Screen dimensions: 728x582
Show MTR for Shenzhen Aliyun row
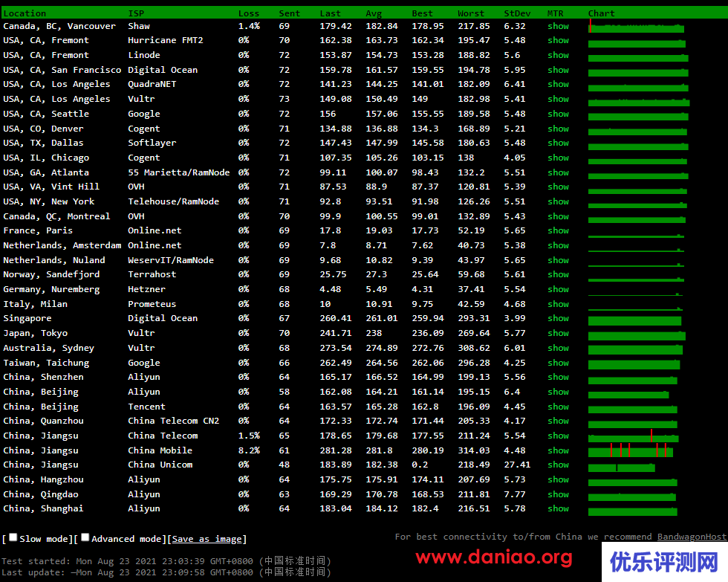558,377
